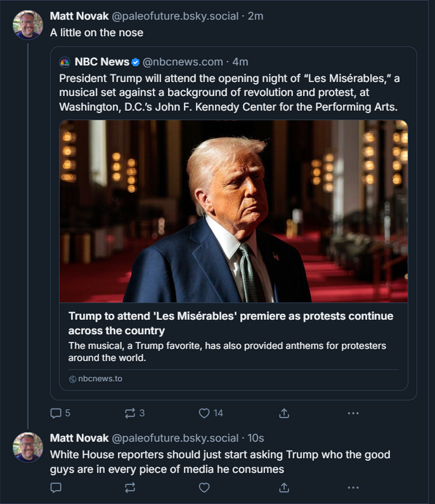Reply to the White House reporters post

coord(56,487)
